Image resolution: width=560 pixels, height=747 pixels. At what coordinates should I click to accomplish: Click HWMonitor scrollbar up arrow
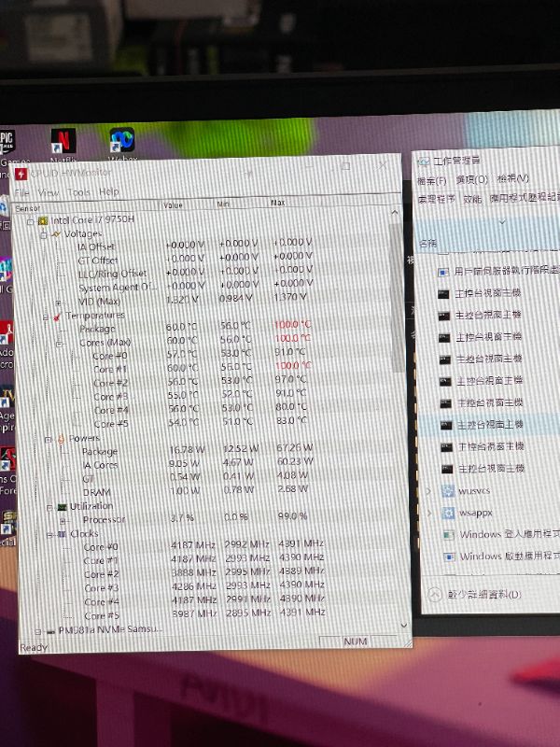point(395,213)
